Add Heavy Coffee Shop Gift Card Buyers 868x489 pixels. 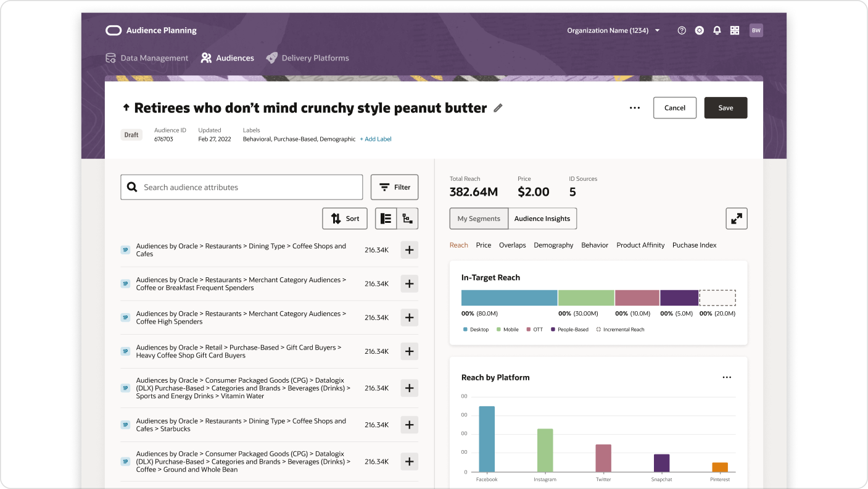click(410, 351)
